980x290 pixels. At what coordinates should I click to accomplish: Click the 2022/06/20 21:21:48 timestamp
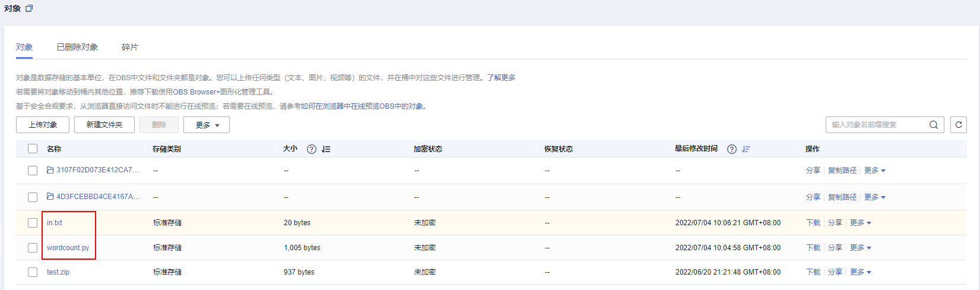(728, 272)
